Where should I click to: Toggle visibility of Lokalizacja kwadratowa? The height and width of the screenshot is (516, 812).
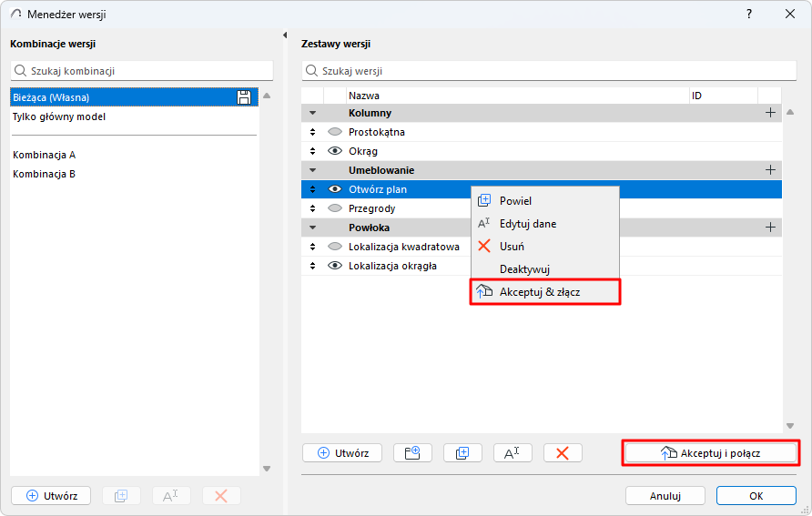point(335,247)
